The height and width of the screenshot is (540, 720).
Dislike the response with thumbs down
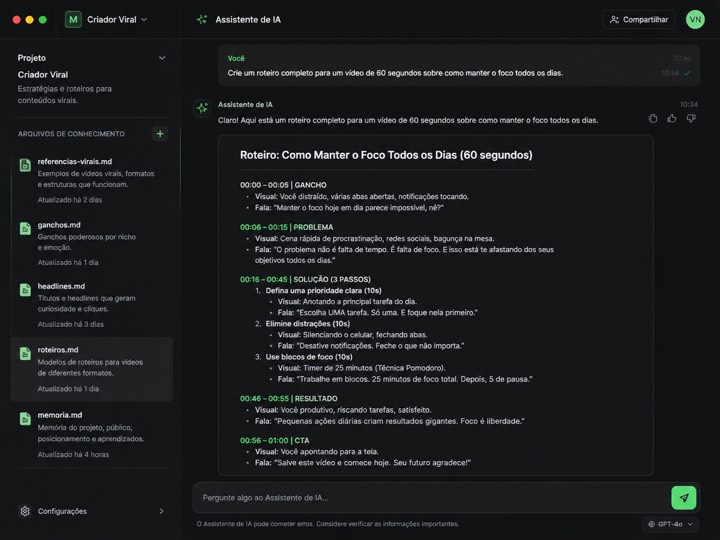(x=691, y=118)
